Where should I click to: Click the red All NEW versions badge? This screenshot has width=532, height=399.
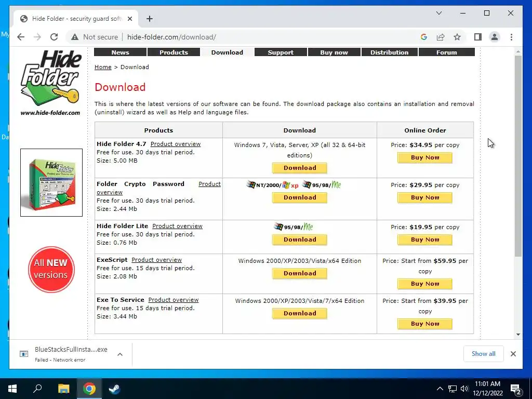click(x=51, y=270)
